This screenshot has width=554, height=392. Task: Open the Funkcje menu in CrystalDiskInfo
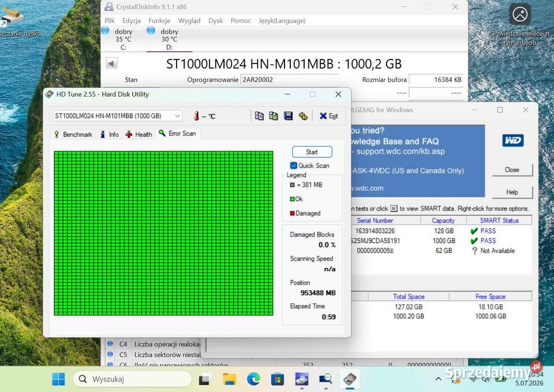[159, 21]
